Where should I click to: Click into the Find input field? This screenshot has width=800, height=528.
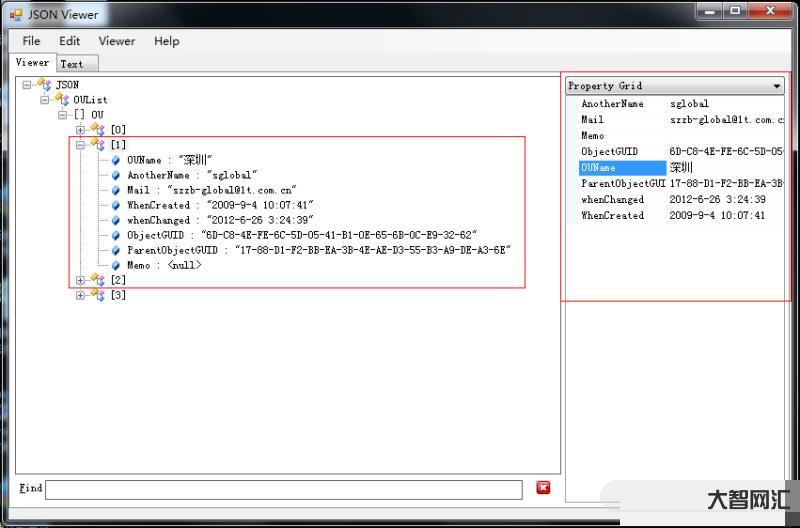pos(283,489)
